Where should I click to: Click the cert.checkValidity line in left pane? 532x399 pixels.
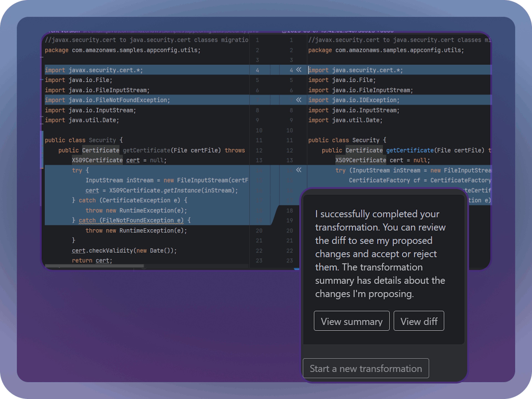click(124, 251)
